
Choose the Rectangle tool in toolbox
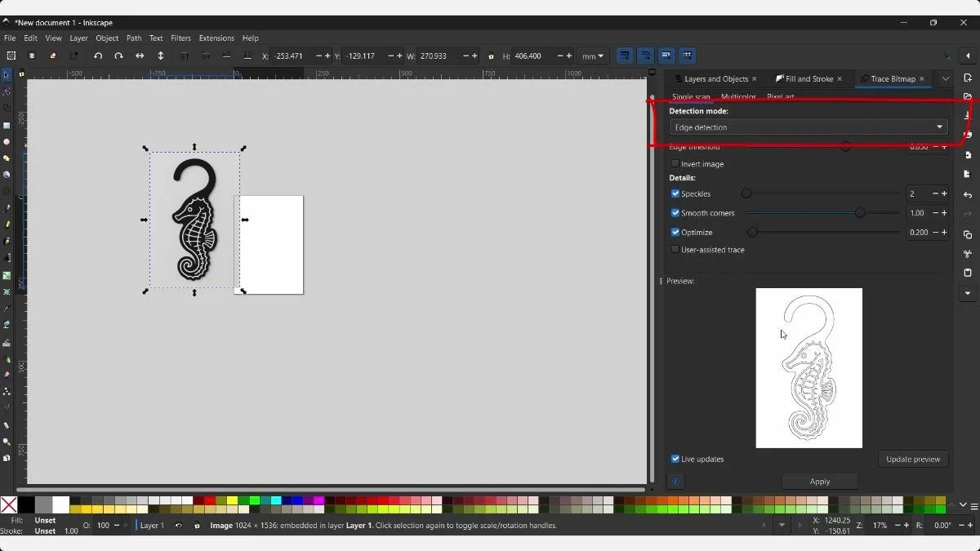coord(7,126)
